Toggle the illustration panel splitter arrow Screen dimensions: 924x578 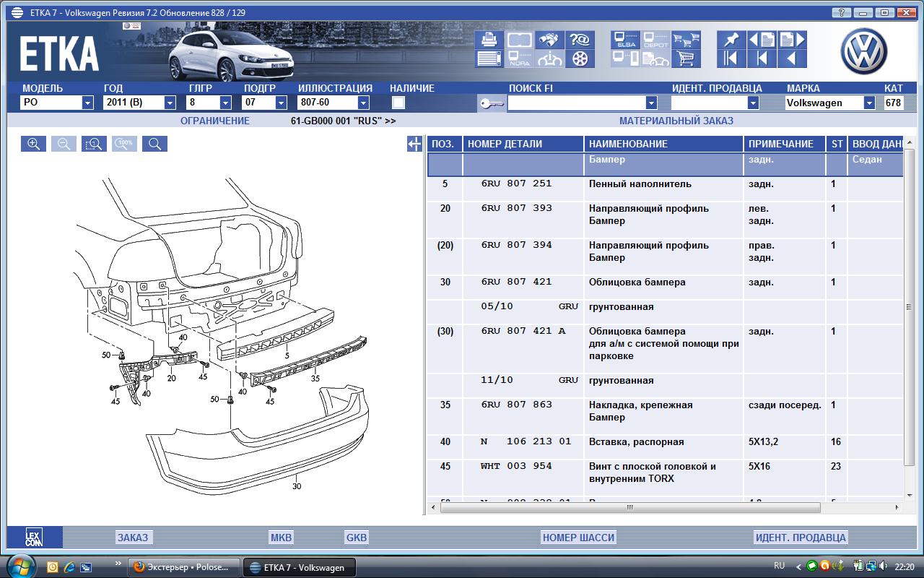pos(414,144)
